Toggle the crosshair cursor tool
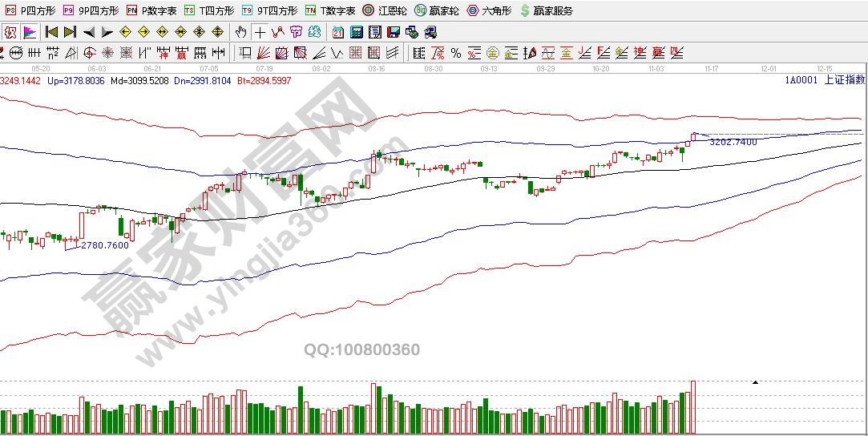Screen dimensions: 868x436 click(260, 32)
